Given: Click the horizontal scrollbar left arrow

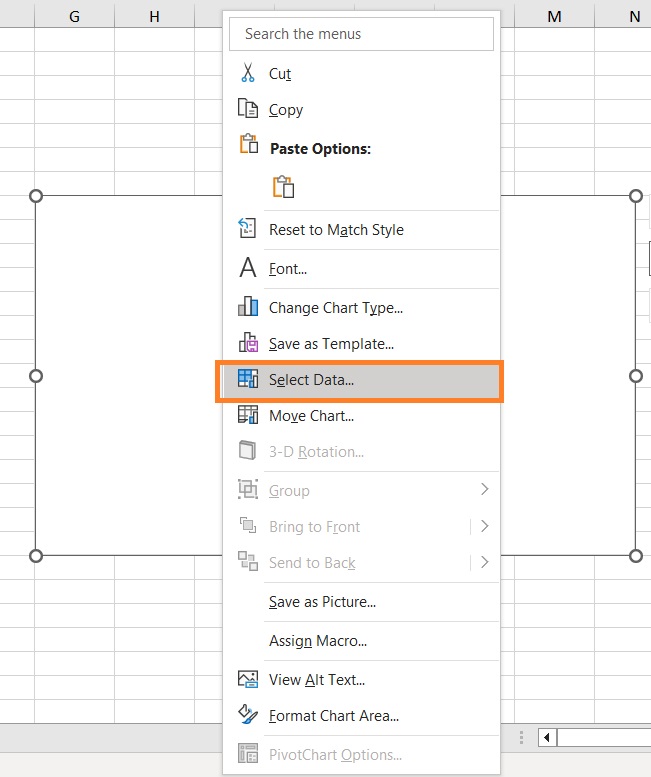Looking at the screenshot, I should (x=547, y=737).
